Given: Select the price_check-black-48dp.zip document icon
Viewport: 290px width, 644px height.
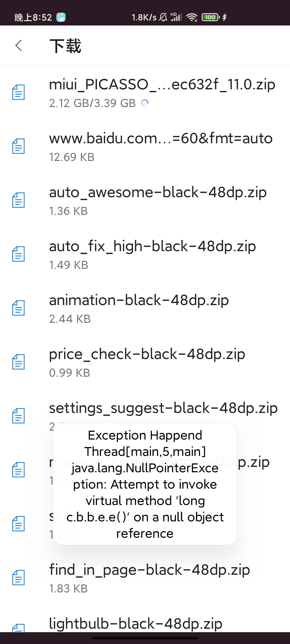Looking at the screenshot, I should (x=18, y=361).
